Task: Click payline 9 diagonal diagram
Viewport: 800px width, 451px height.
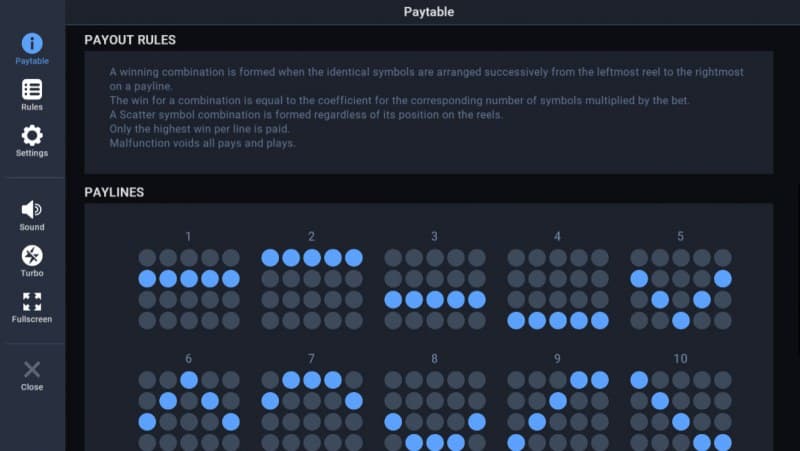Action: [x=558, y=410]
